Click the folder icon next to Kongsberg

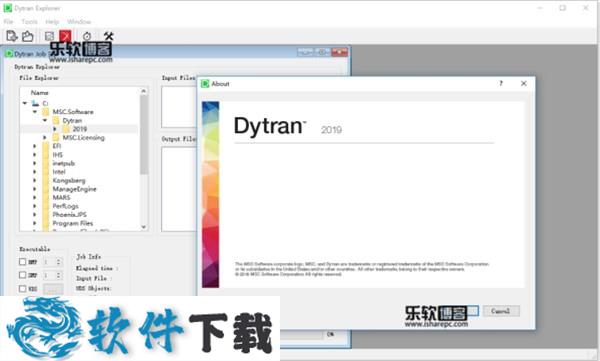pos(46,180)
